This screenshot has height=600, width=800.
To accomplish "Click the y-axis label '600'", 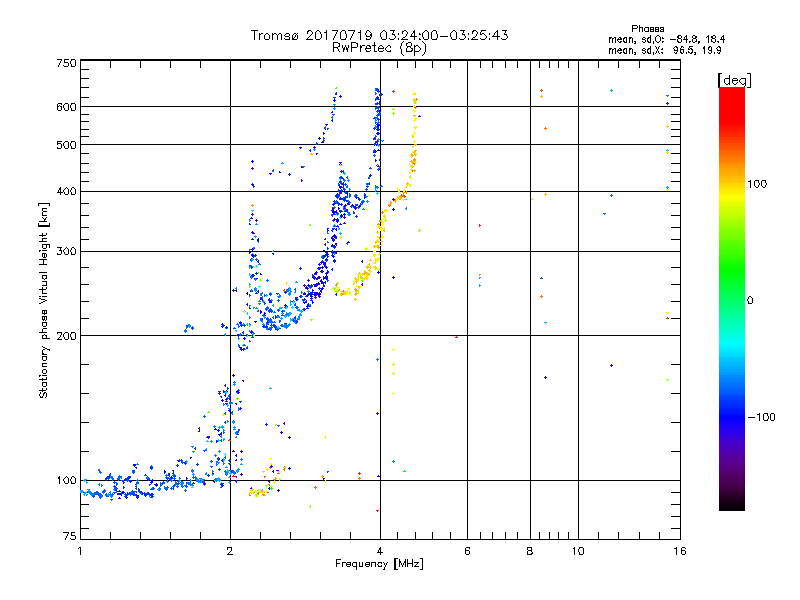I will pos(66,107).
